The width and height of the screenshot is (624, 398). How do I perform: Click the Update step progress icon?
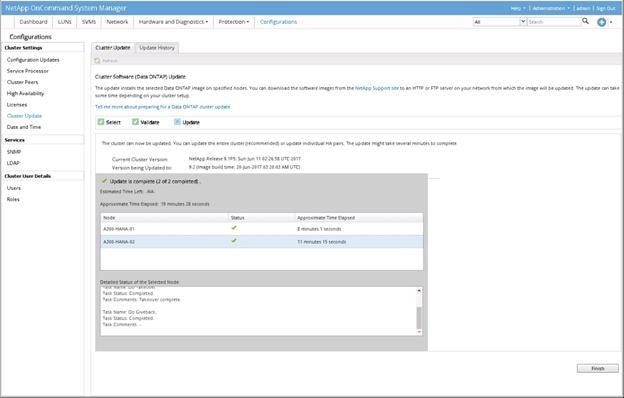click(x=177, y=122)
